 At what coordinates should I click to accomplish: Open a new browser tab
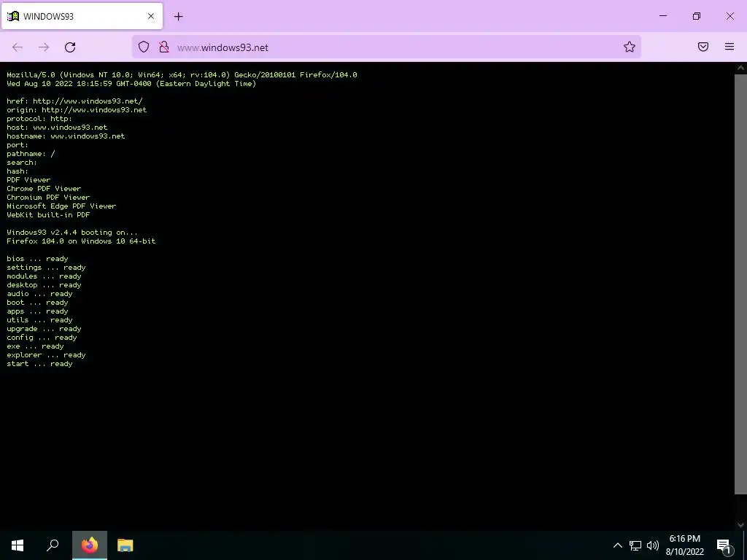coord(179,17)
